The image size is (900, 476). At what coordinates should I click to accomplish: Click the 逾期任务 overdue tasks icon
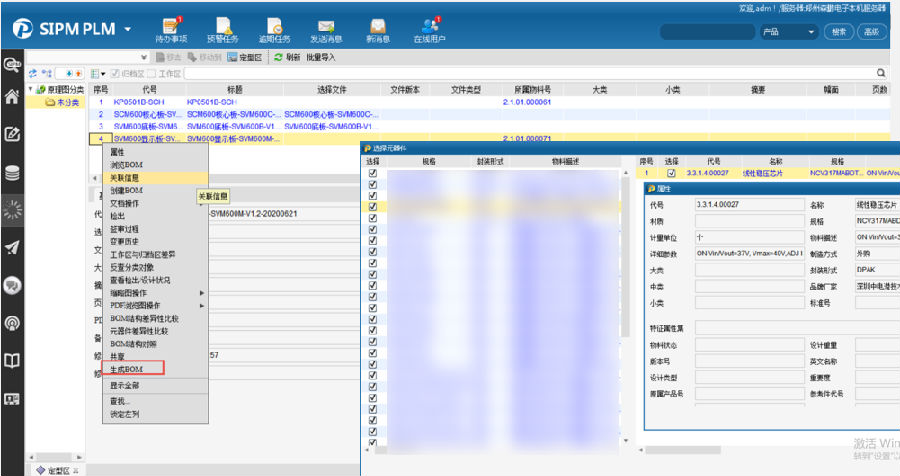point(275,30)
